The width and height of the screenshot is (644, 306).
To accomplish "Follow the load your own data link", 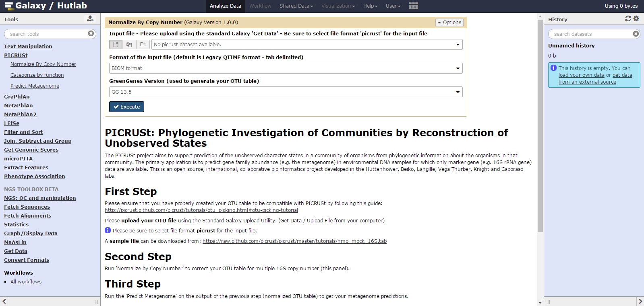I will 581,75.
